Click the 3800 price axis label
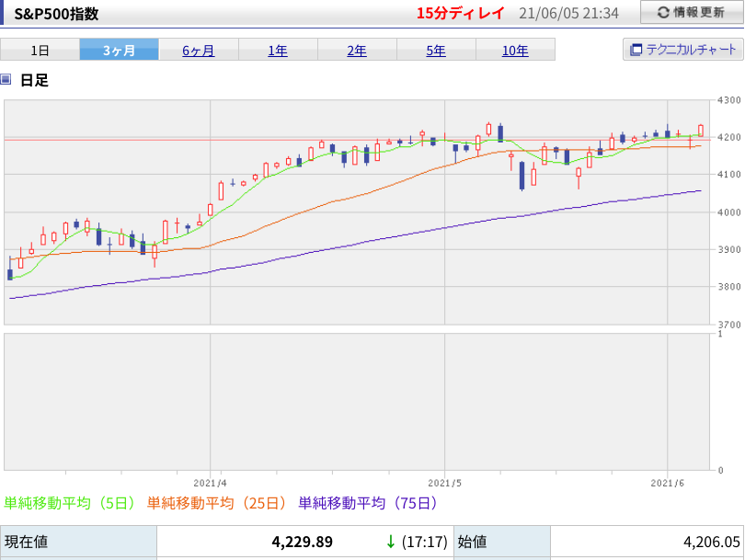745x560 pixels. (728, 287)
